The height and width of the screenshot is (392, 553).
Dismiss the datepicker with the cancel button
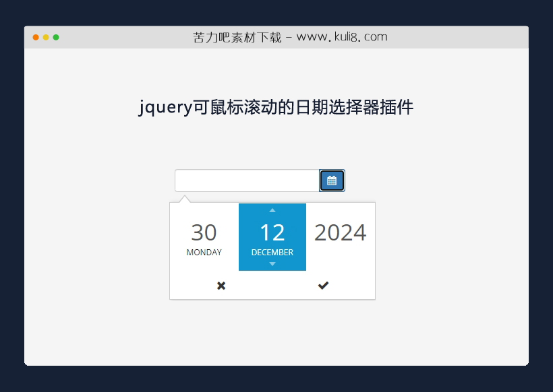pyautogui.click(x=221, y=286)
